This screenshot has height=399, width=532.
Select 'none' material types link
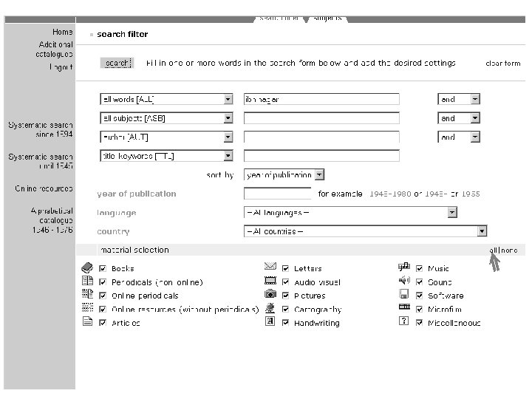point(509,250)
